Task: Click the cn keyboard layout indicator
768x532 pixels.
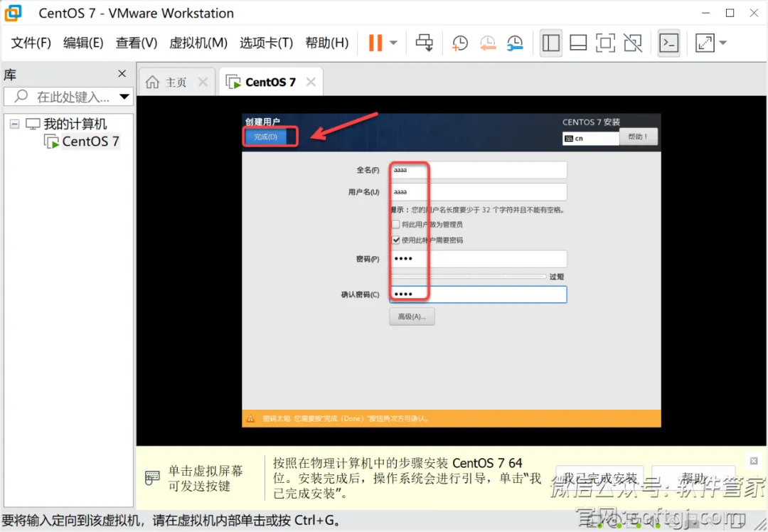Action: click(x=591, y=139)
